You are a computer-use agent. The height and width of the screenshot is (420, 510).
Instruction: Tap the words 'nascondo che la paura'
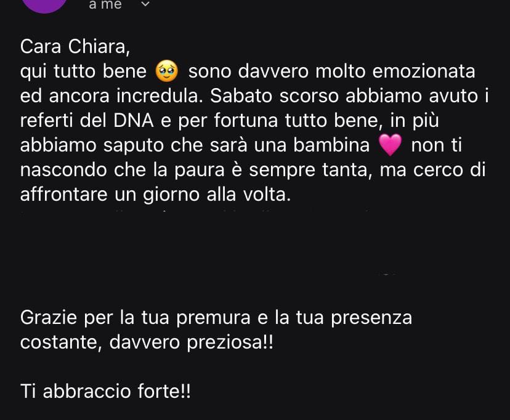tap(123, 170)
